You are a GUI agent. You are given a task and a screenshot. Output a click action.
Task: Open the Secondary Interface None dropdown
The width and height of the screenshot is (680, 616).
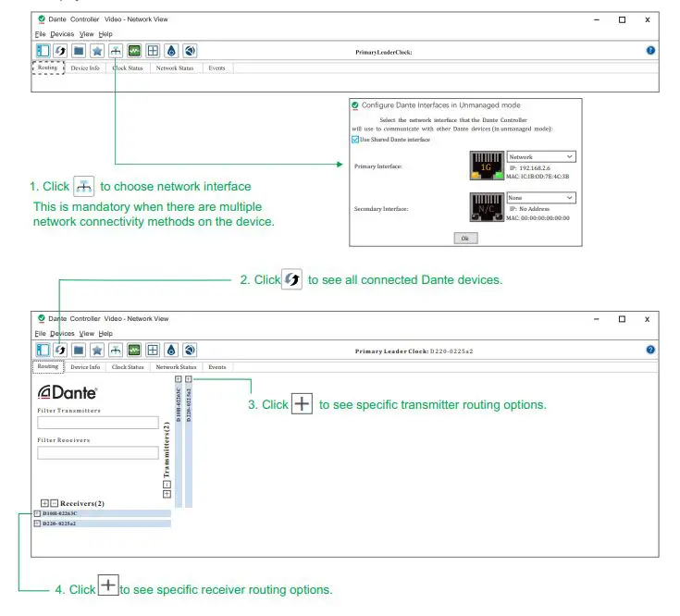(x=541, y=198)
